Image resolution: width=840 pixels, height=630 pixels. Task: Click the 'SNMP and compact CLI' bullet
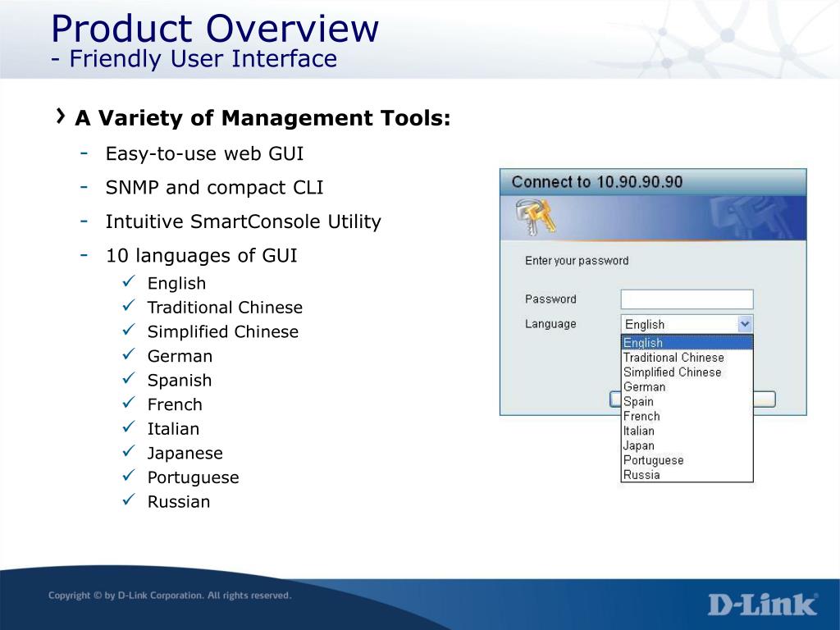pyautogui.click(x=214, y=188)
